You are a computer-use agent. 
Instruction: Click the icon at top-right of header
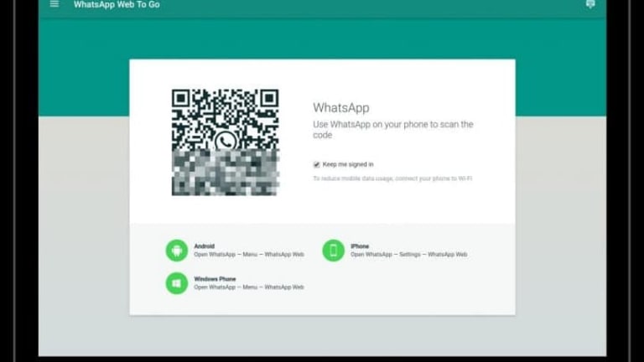(590, 4)
